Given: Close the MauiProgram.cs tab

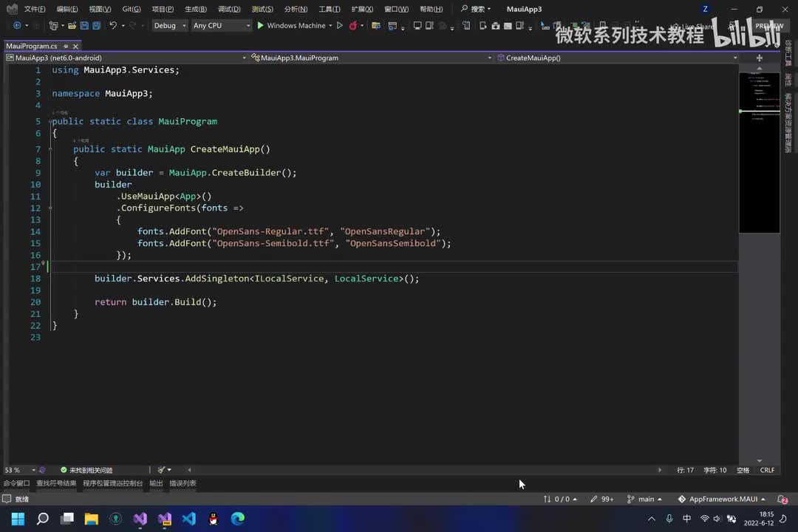Looking at the screenshot, I should tap(75, 47).
